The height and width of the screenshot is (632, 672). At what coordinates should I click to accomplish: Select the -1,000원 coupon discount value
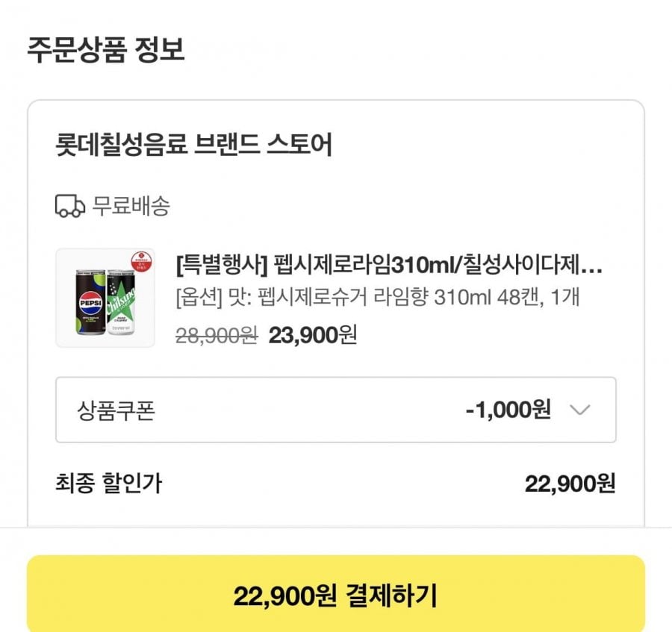508,410
